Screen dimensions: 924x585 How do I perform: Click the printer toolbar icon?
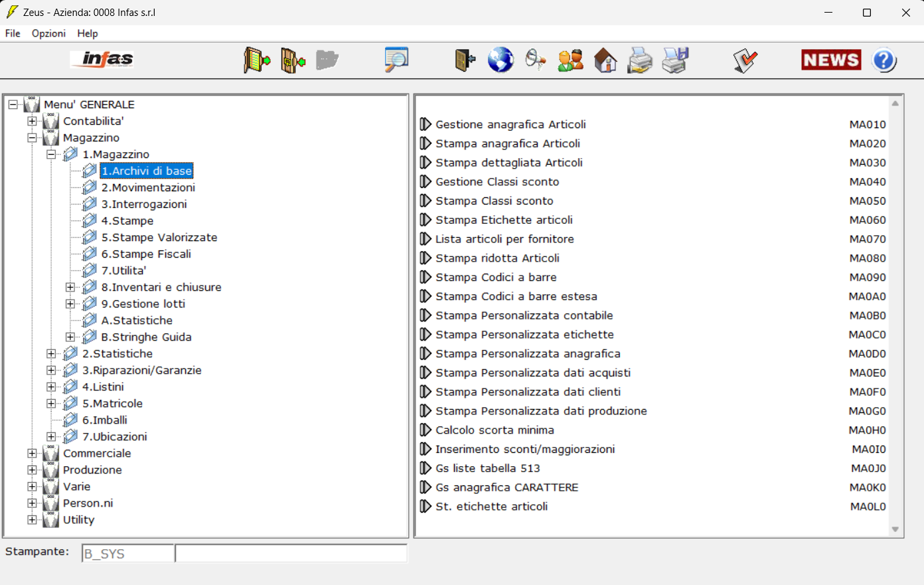tap(640, 60)
